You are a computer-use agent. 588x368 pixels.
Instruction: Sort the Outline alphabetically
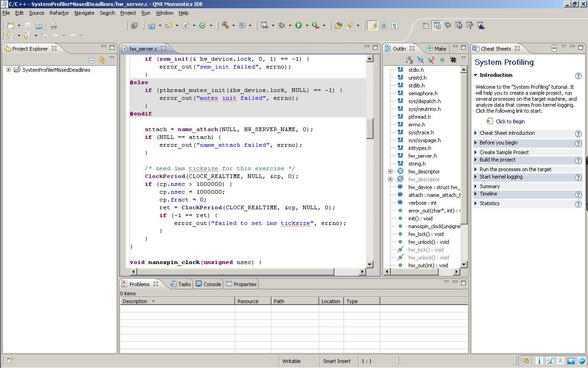[x=409, y=60]
